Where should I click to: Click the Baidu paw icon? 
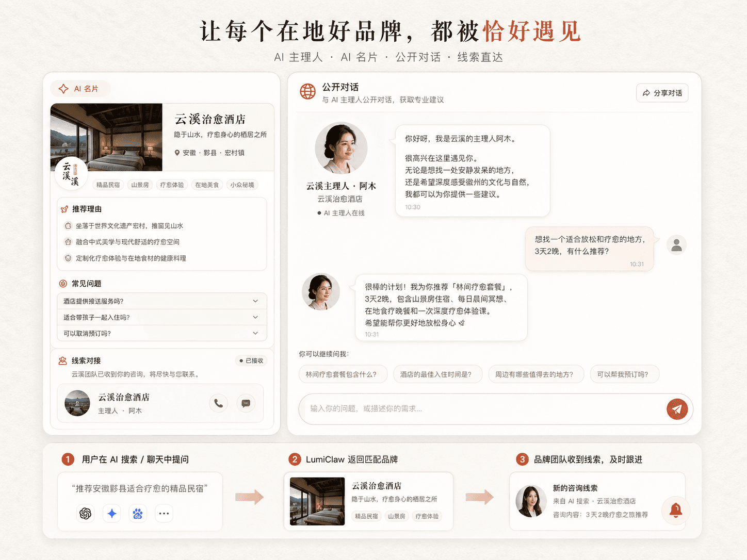pyautogui.click(x=138, y=513)
